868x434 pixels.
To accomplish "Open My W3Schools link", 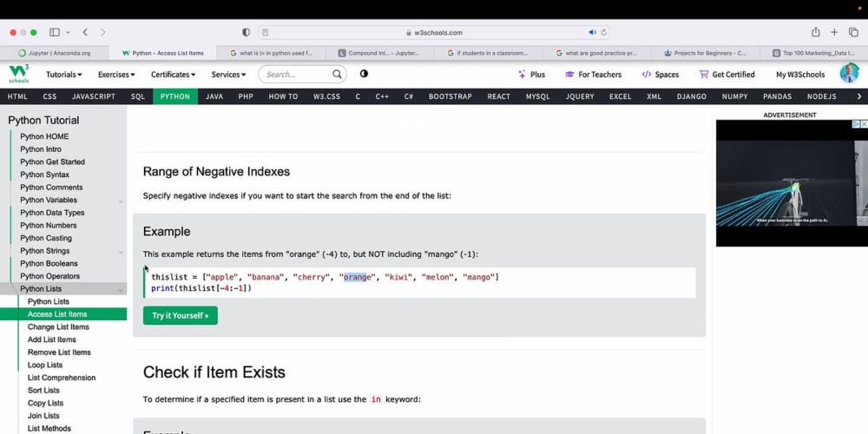I will coord(800,74).
